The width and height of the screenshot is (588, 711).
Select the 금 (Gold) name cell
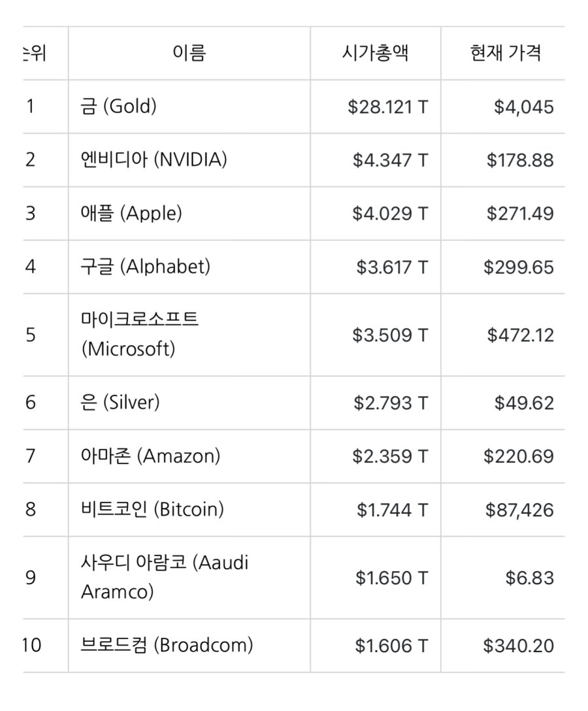tap(119, 107)
